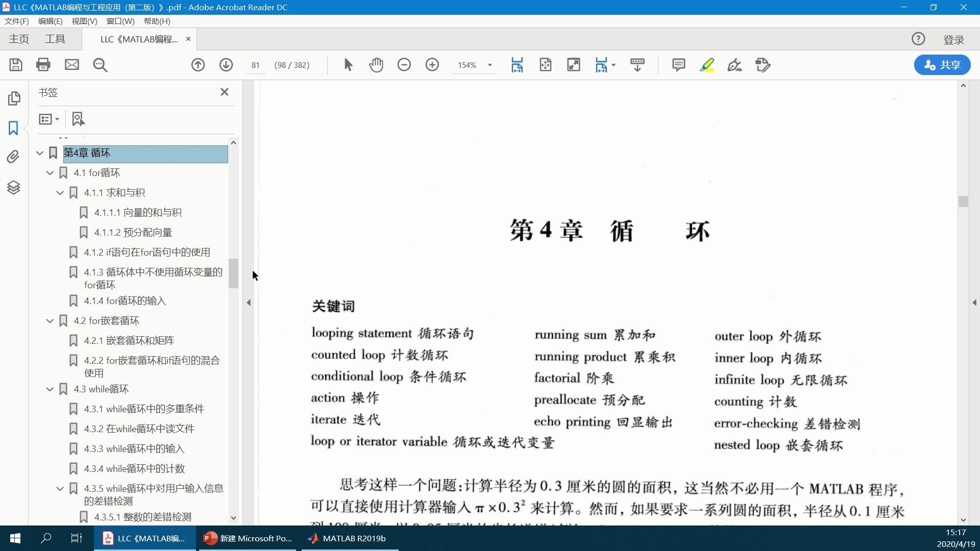Go to the next page

(226, 65)
